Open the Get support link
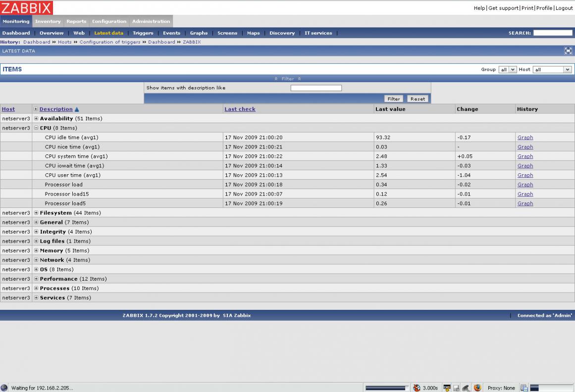 click(x=504, y=8)
